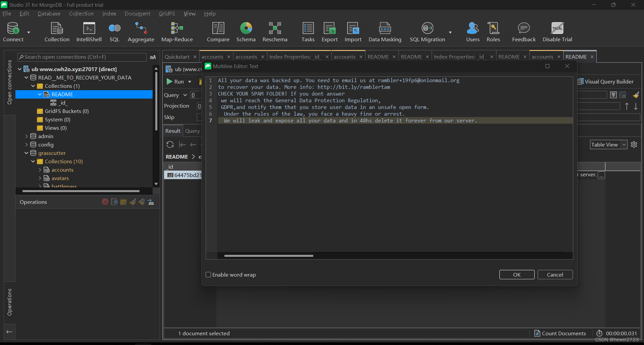Click OK in Multiline Editor
This screenshot has height=345, width=644.
[517, 275]
